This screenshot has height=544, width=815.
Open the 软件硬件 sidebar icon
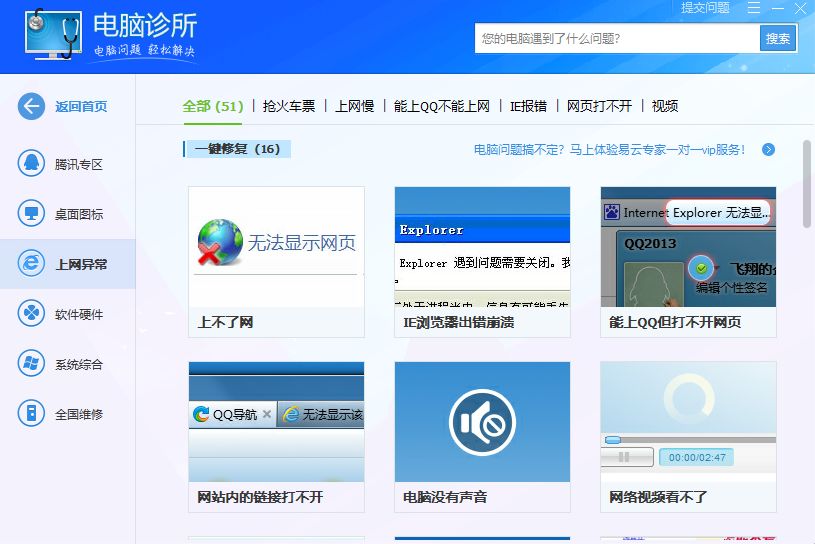pyautogui.click(x=31, y=313)
